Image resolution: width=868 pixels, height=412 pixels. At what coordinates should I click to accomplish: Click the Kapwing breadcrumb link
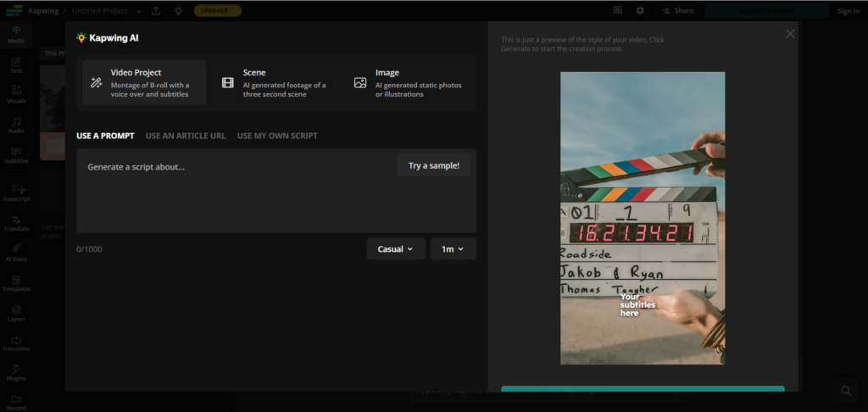43,10
